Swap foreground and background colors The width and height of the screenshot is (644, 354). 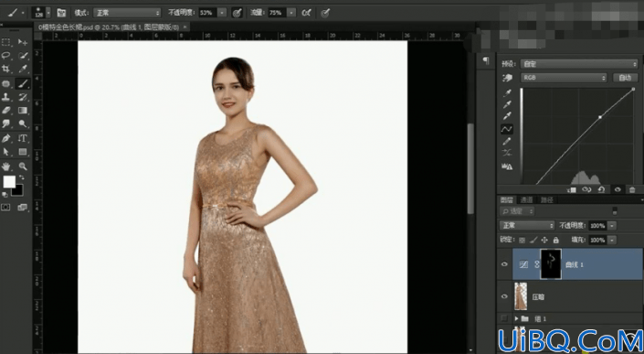21,177
